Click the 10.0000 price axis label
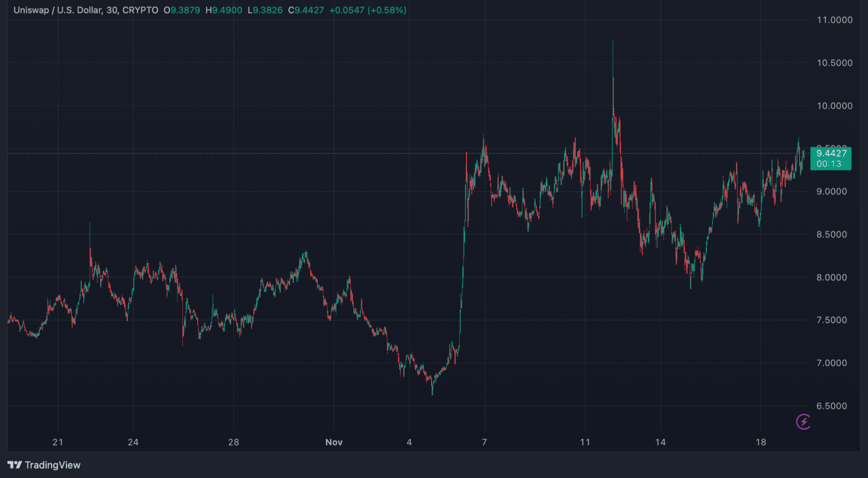Screen dimensions: 868x478 coord(834,105)
